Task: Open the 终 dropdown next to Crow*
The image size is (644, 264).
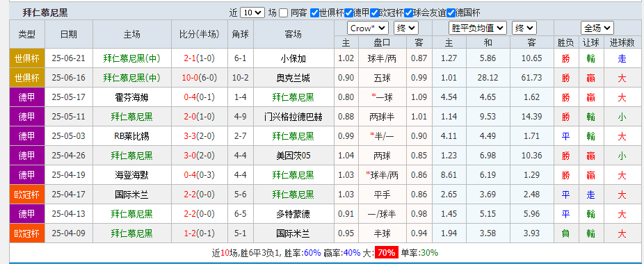Action: [x=405, y=28]
